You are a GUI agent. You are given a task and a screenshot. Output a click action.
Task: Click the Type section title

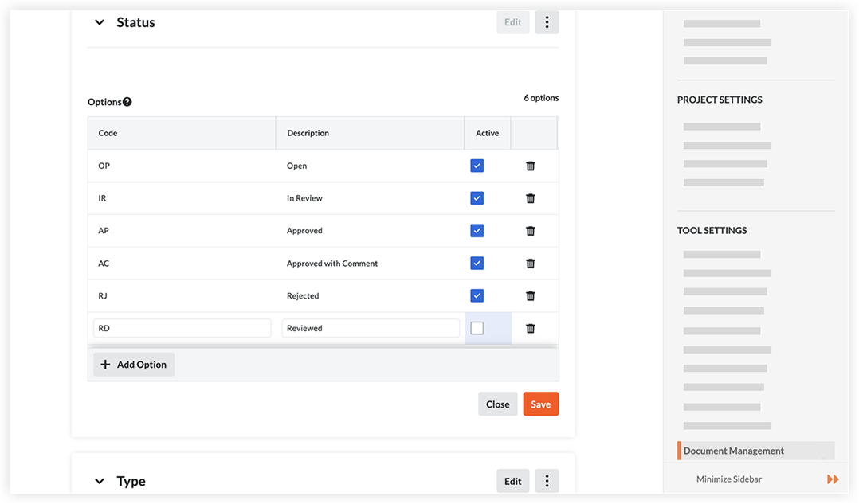(131, 482)
